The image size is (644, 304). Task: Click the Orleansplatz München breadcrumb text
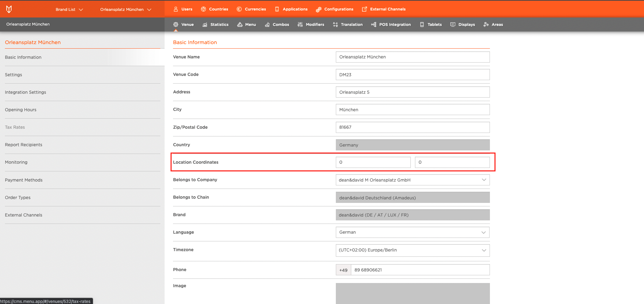pyautogui.click(x=28, y=24)
